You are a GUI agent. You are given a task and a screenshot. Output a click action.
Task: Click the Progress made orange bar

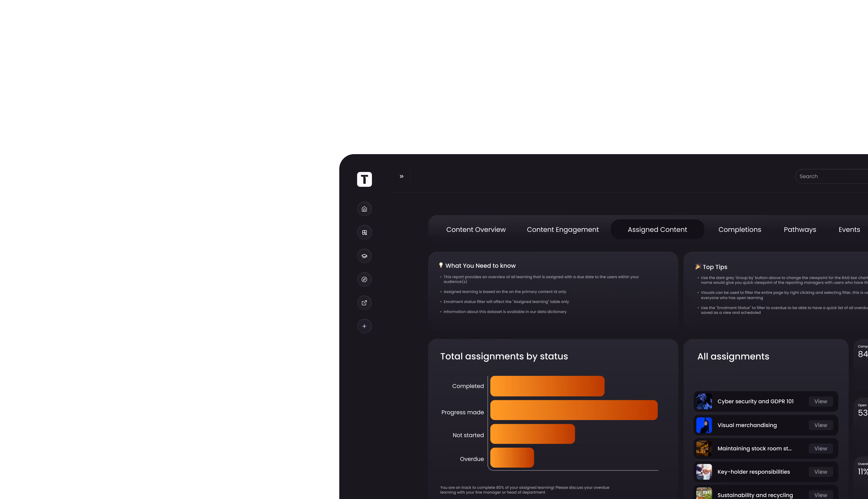pyautogui.click(x=574, y=410)
